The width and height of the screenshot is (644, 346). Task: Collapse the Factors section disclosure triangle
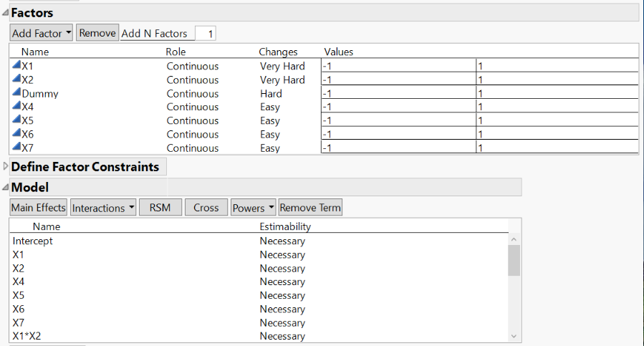[6, 13]
